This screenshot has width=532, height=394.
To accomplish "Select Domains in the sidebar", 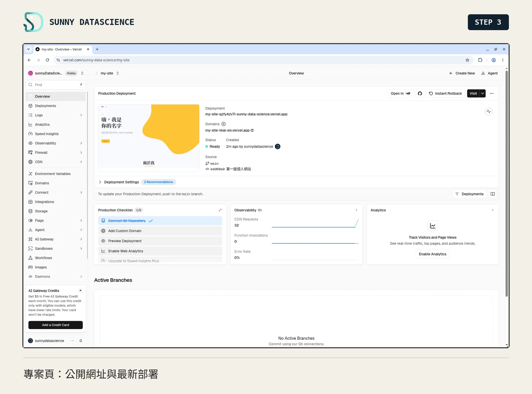I will pos(56,183).
